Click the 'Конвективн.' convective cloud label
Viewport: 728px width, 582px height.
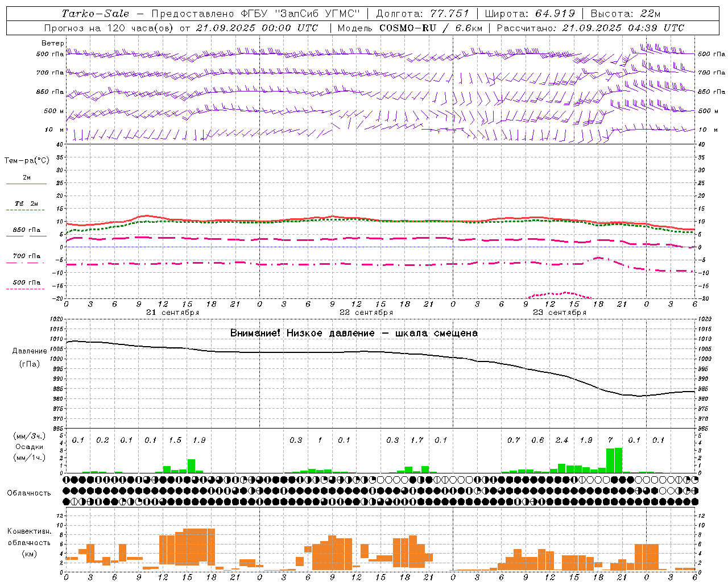pyautogui.click(x=29, y=531)
